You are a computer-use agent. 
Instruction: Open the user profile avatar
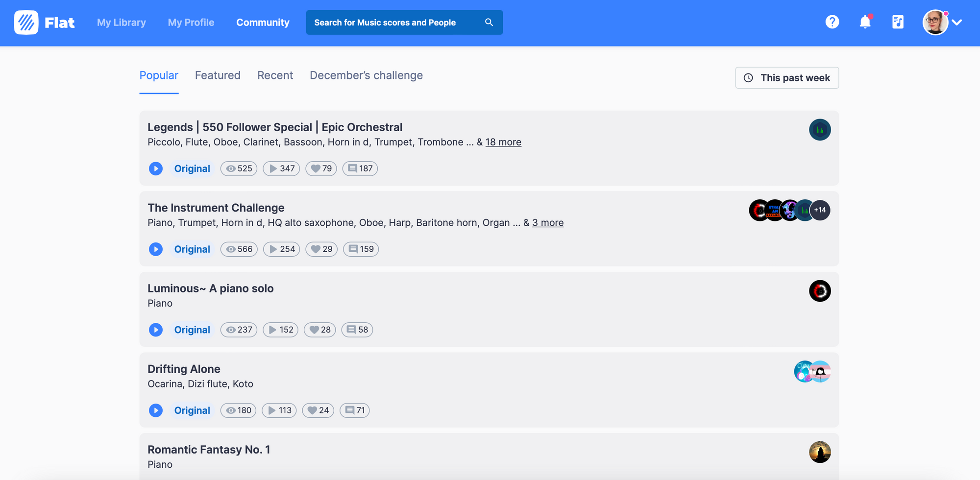[x=935, y=23]
